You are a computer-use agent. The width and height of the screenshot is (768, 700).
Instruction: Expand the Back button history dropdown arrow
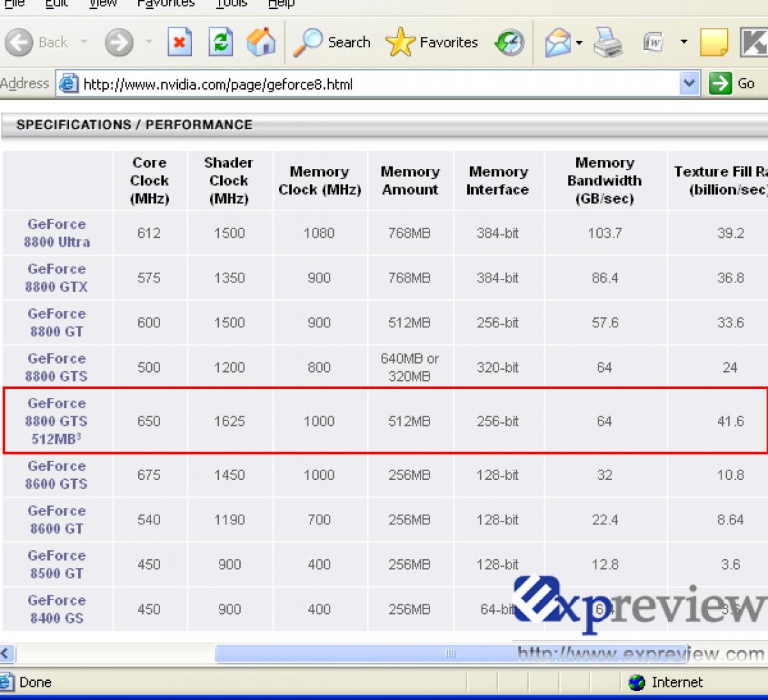click(x=83, y=42)
